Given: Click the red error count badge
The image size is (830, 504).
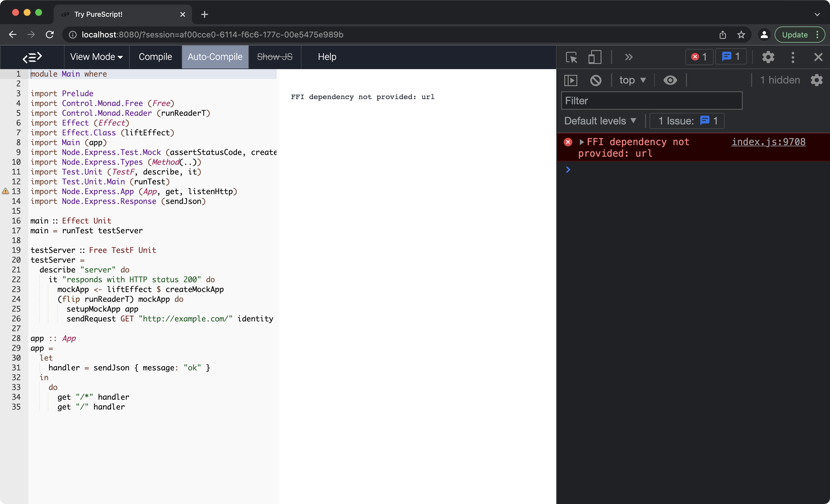Looking at the screenshot, I should tap(699, 57).
